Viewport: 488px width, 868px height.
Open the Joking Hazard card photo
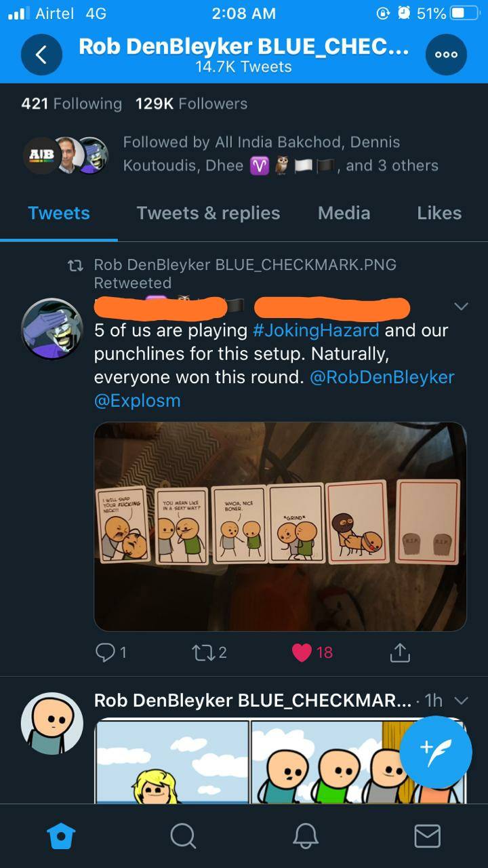tap(280, 527)
